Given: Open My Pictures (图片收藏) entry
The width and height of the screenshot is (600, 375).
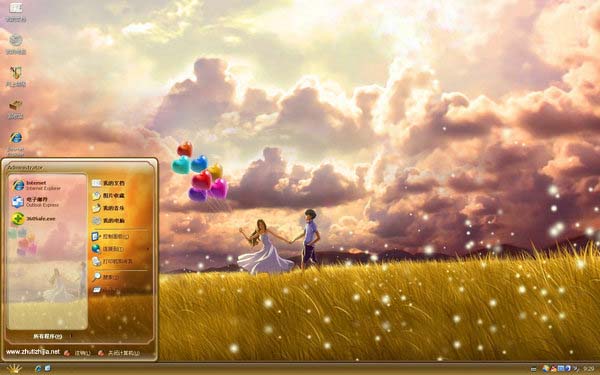Looking at the screenshot, I should [x=109, y=196].
